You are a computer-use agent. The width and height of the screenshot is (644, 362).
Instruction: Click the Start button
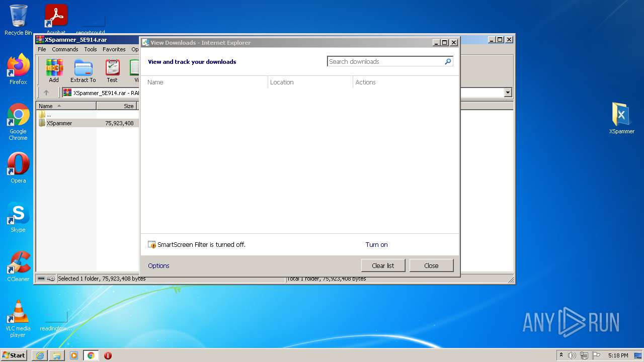(x=14, y=355)
